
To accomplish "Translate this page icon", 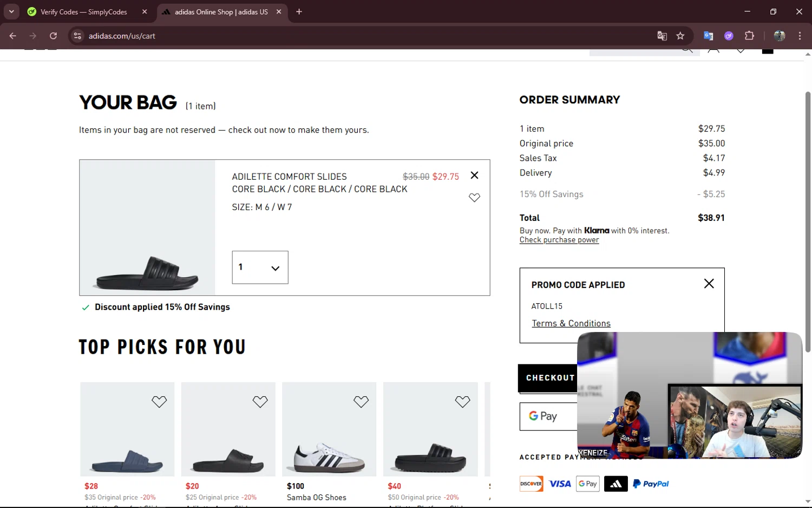I will [662, 36].
